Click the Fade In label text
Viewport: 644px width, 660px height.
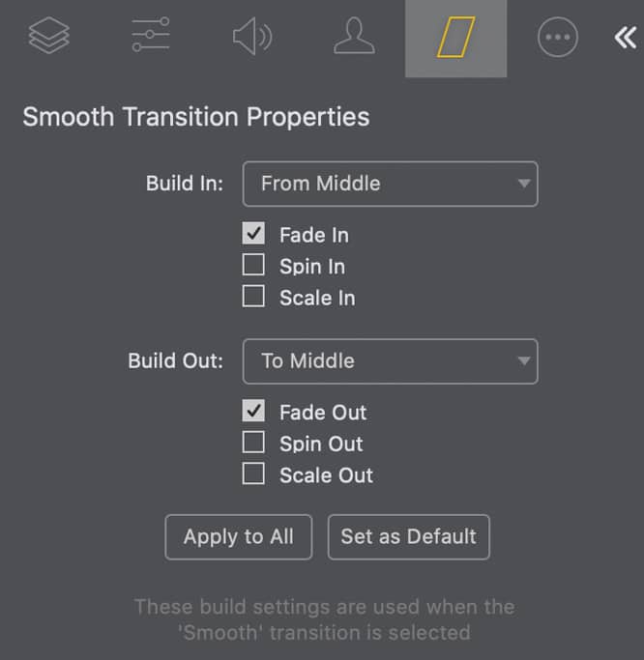(314, 235)
